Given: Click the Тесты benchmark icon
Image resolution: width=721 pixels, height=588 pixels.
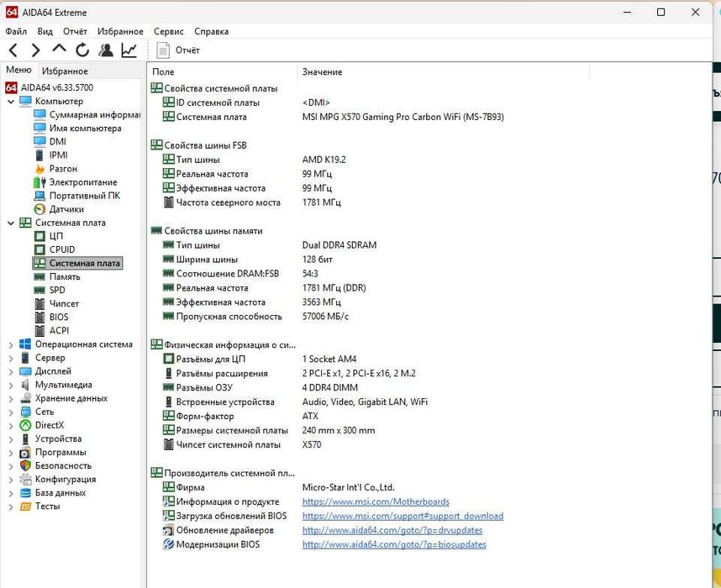Looking at the screenshot, I should (25, 507).
